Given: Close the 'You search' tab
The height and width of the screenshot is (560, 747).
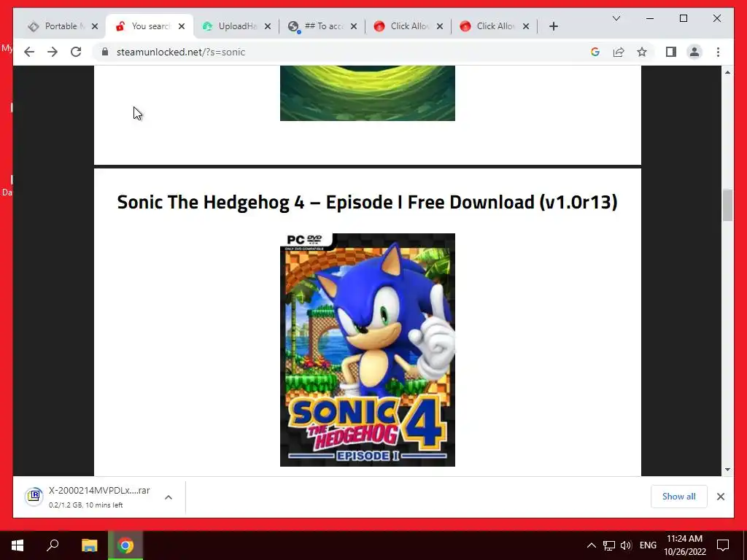Looking at the screenshot, I should click(x=182, y=26).
